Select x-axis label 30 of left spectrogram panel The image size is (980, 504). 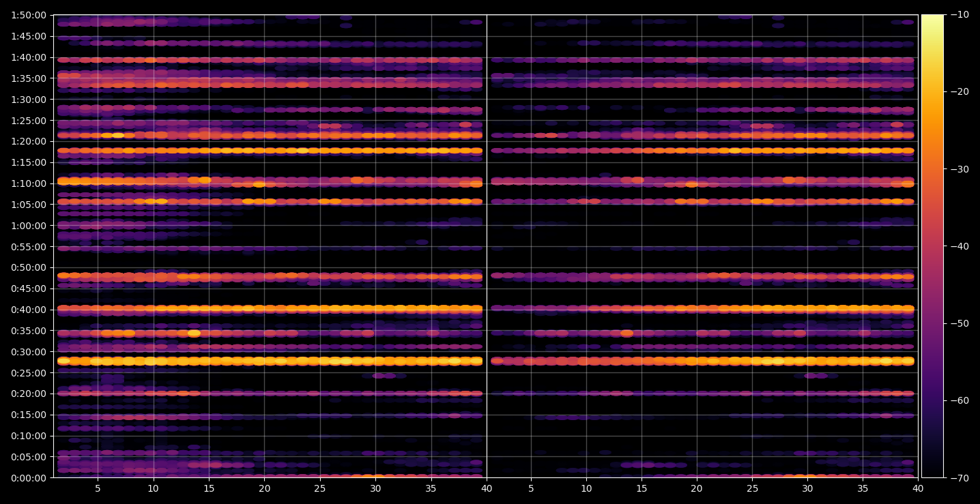pos(375,488)
